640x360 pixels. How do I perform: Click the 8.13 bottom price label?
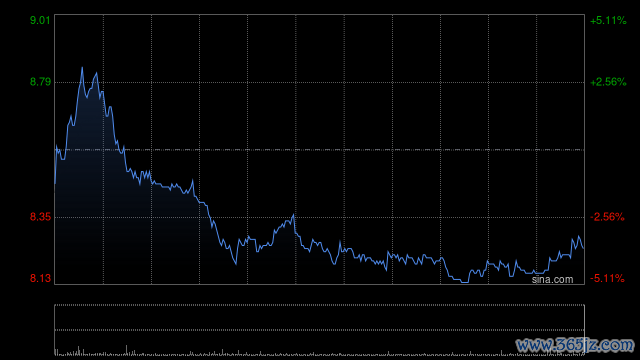[40, 278]
